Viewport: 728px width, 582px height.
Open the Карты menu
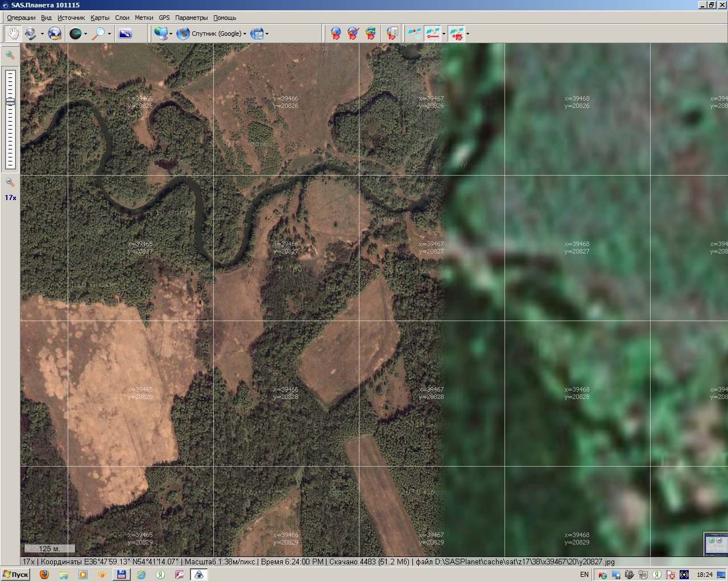(x=100, y=18)
